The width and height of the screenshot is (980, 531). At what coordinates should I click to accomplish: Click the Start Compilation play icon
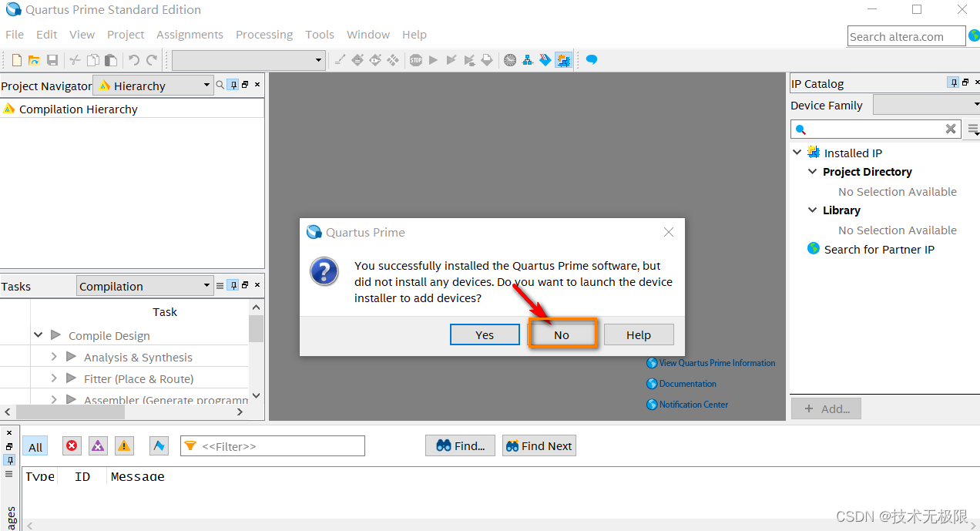433,60
